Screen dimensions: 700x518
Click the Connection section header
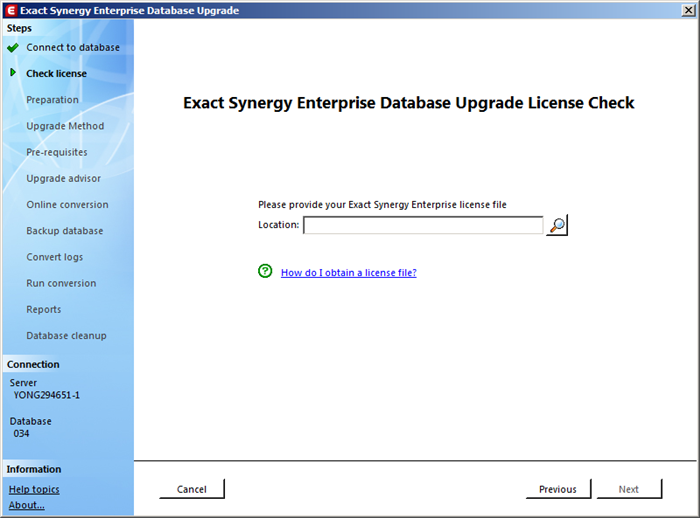(33, 364)
